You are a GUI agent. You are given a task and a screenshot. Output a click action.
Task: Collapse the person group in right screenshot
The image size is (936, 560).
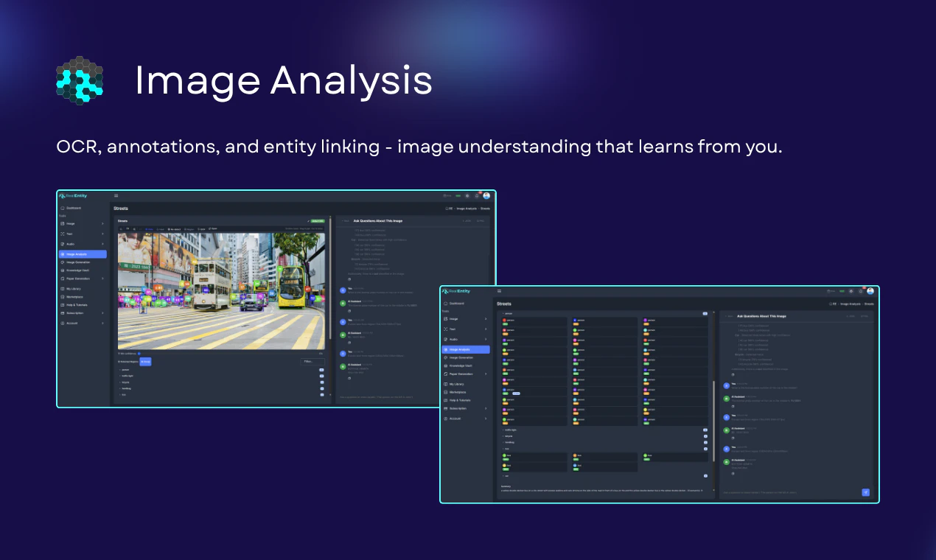pyautogui.click(x=604, y=313)
